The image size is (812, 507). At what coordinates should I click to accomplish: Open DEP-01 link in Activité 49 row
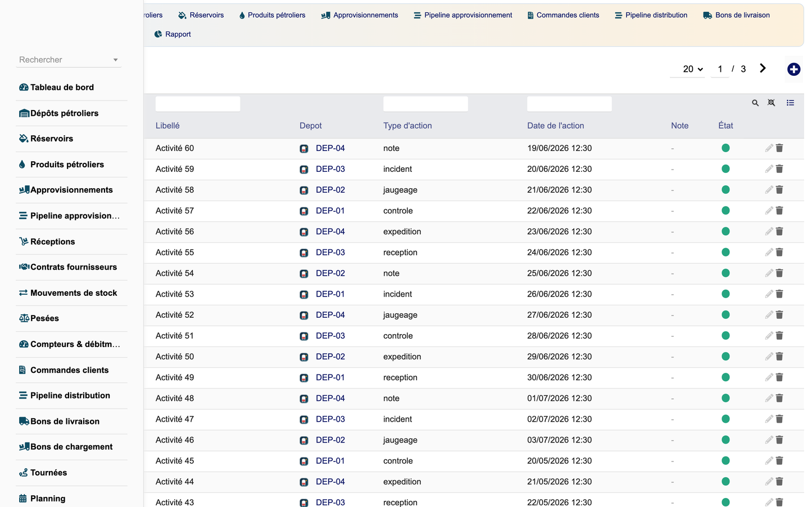pos(330,377)
